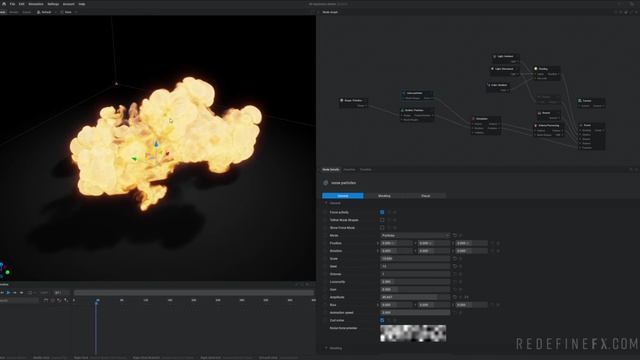Click the Bias Y field
This screenshot has height=360, width=640.
(434, 305)
